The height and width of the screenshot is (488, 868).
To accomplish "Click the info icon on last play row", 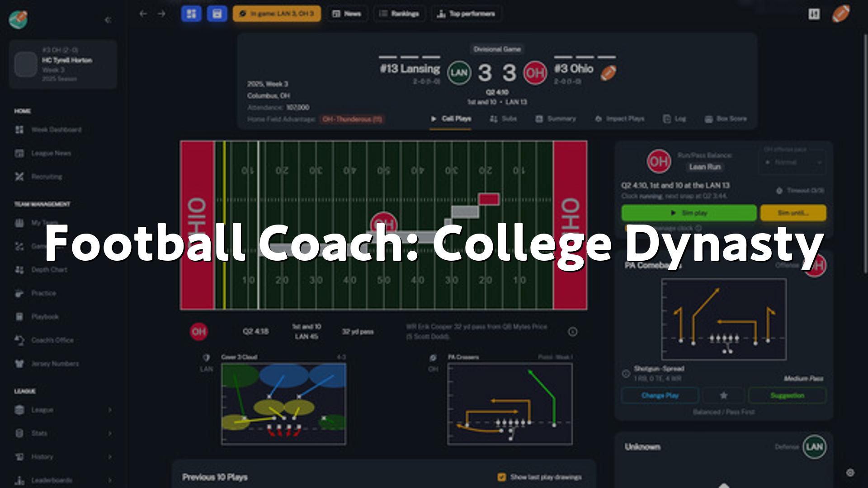I will [572, 332].
